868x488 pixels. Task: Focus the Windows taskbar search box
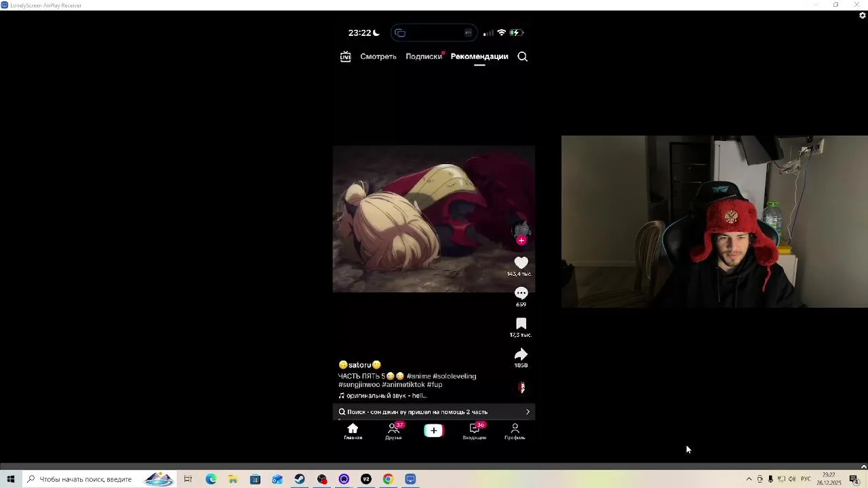pyautogui.click(x=99, y=479)
